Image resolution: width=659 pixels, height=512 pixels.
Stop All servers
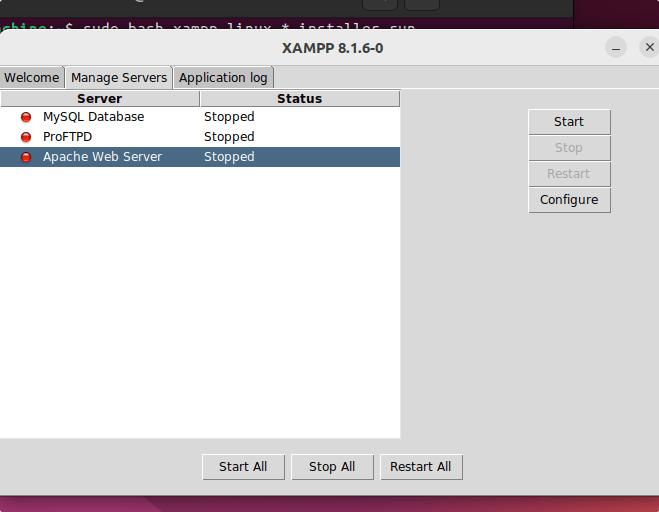pos(332,467)
